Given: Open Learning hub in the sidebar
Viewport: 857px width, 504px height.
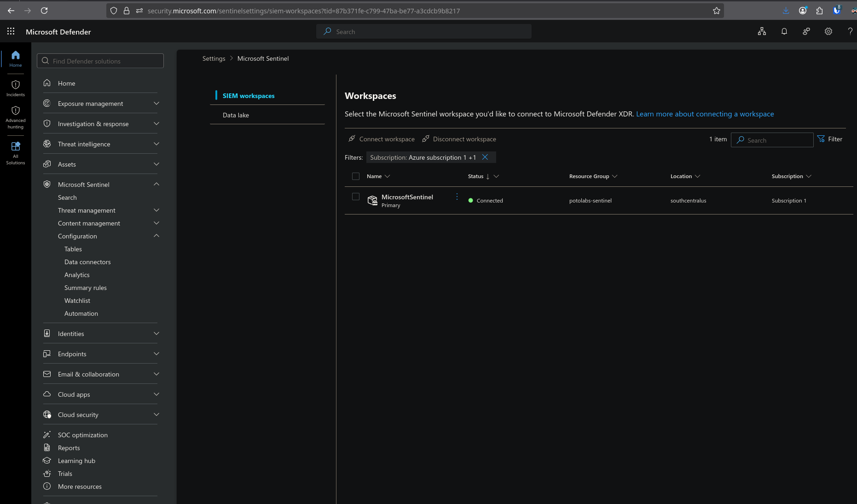Looking at the screenshot, I should pos(76,461).
